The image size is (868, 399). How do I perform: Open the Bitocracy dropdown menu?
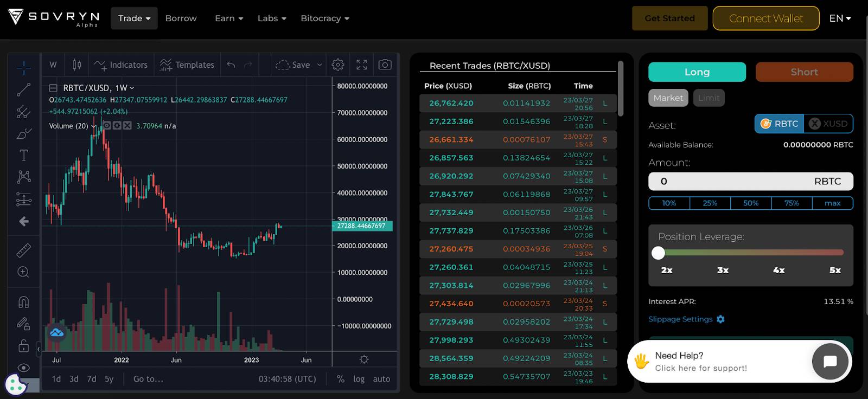tap(325, 18)
